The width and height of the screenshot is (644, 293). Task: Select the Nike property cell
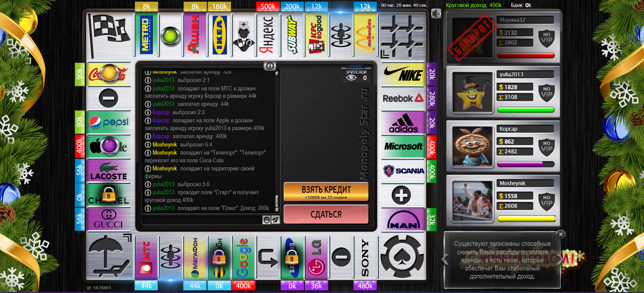(403, 74)
